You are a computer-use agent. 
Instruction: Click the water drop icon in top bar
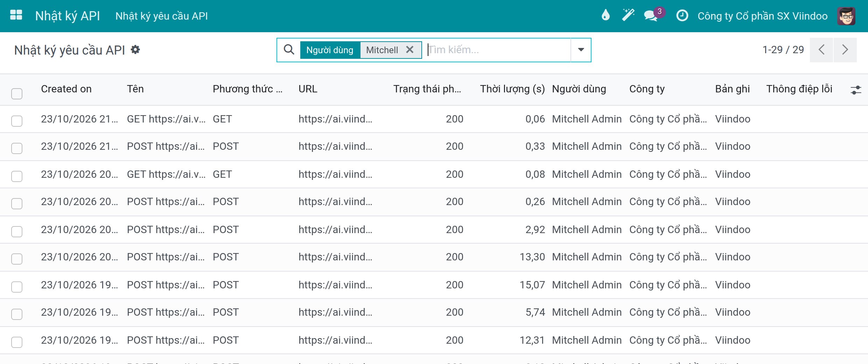coord(605,15)
